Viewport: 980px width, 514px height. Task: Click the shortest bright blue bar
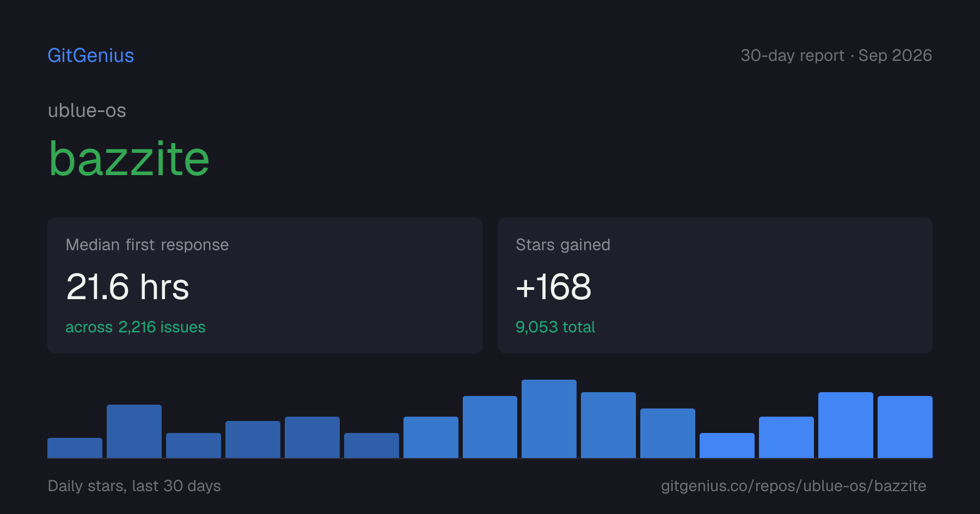[727, 445]
